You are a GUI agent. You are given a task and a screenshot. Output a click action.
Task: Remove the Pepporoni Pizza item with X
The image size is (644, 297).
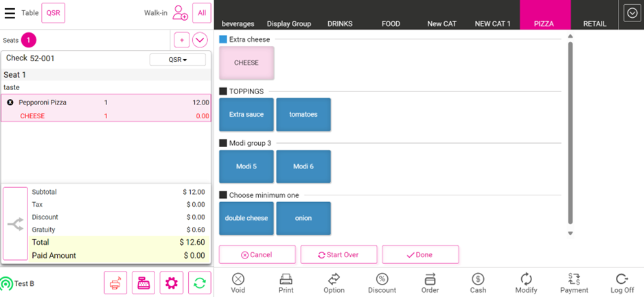click(x=10, y=102)
